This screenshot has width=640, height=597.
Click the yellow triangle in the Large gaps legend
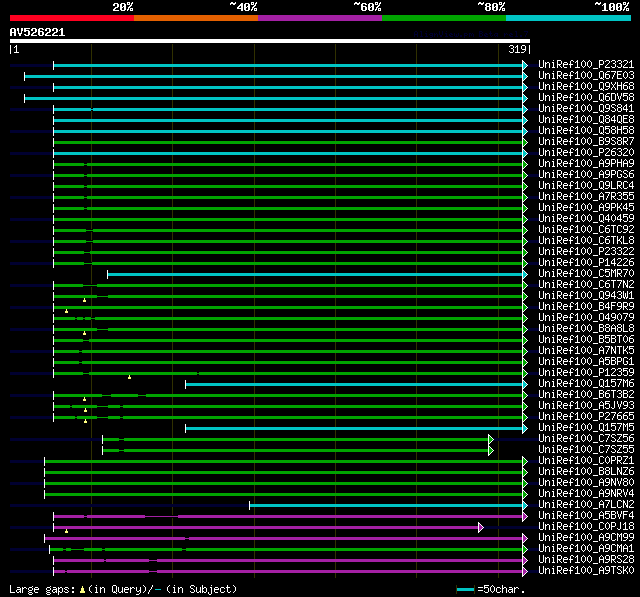(82, 590)
